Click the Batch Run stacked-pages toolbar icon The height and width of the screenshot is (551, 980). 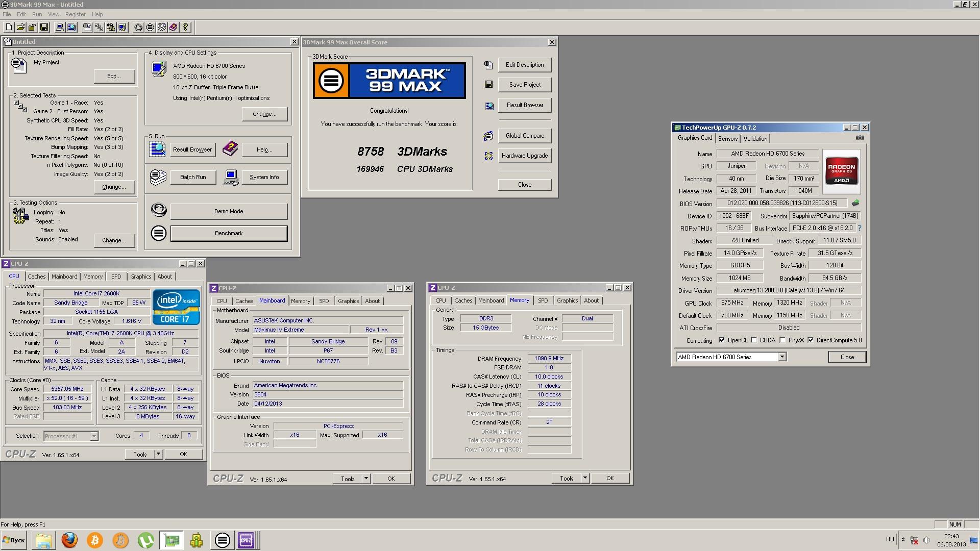click(162, 27)
